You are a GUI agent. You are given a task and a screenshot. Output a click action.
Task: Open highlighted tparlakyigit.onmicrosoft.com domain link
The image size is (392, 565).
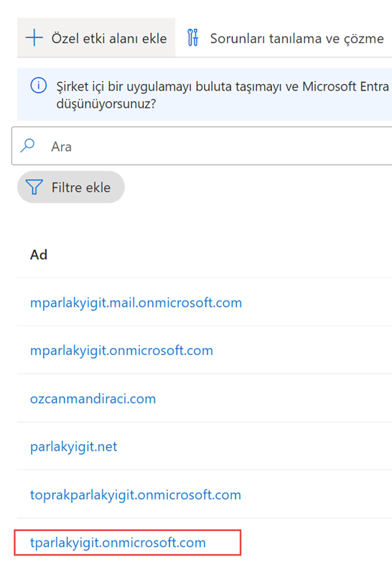118,543
